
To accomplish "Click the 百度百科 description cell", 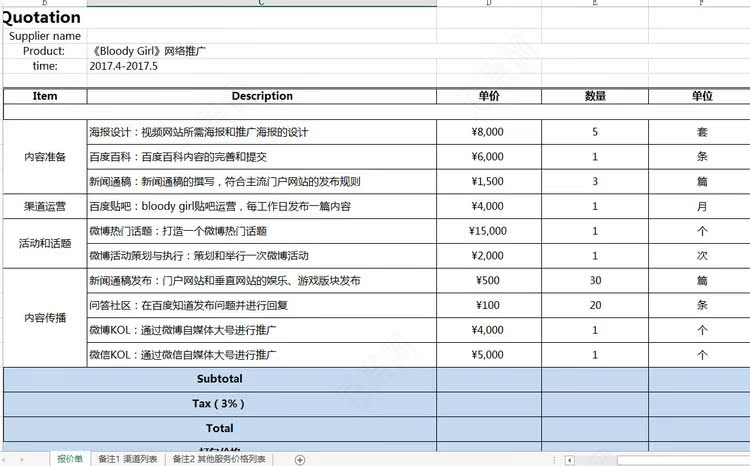I will pyautogui.click(x=262, y=157).
